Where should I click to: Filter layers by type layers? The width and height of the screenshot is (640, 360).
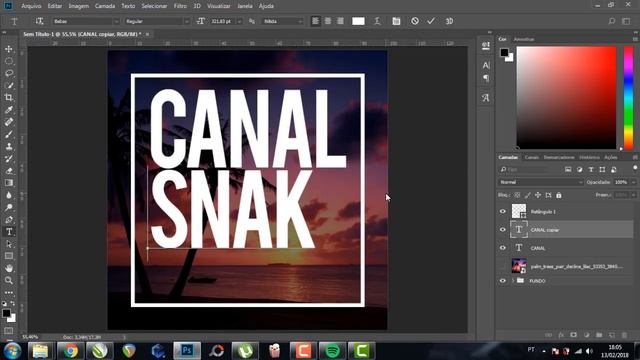(591, 169)
